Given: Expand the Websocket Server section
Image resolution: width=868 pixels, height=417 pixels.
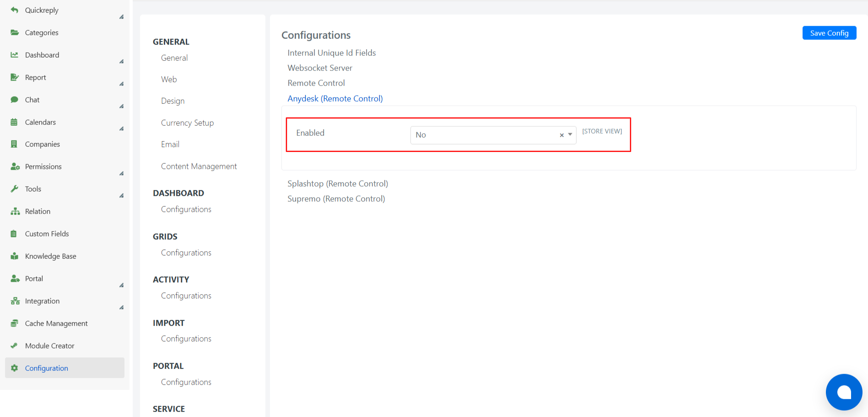Looking at the screenshot, I should 320,68.
